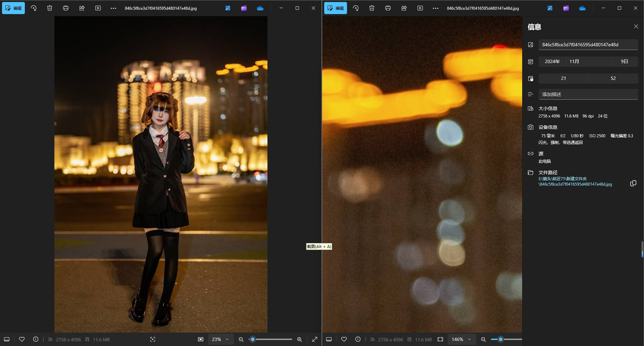Toggle favorite heart in the left window

pyautogui.click(x=22, y=339)
